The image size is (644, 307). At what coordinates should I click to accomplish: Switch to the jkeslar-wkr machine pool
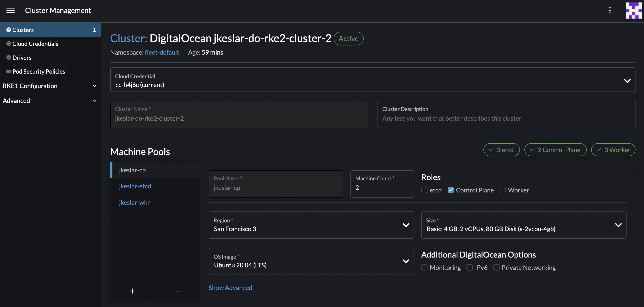click(x=134, y=202)
